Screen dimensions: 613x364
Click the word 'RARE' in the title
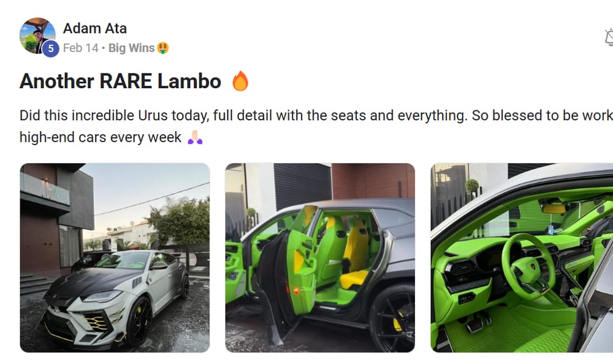[x=126, y=81]
